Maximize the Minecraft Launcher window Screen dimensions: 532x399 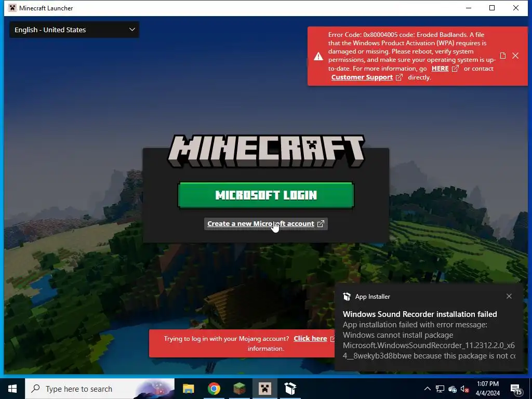pos(492,8)
